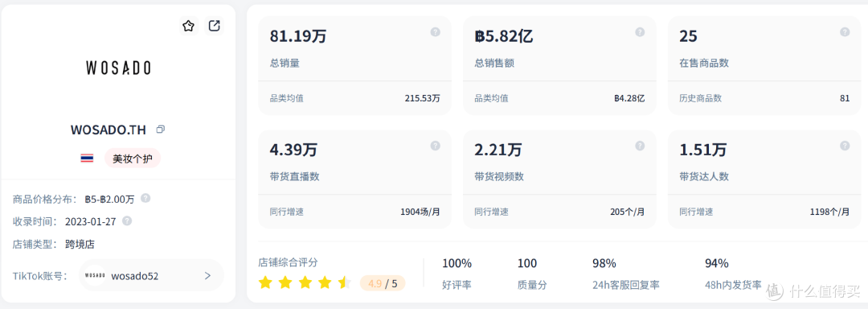This screenshot has height=309, width=868.
Task: Click the 1198个/月 peer growth value
Action: pos(829,212)
